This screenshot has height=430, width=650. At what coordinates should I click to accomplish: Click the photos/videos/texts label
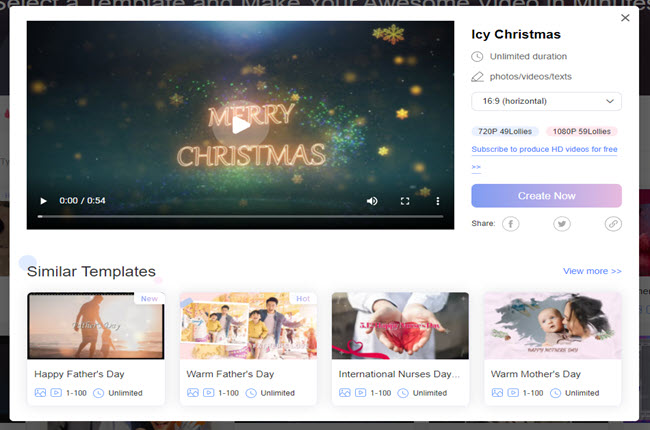(x=531, y=77)
